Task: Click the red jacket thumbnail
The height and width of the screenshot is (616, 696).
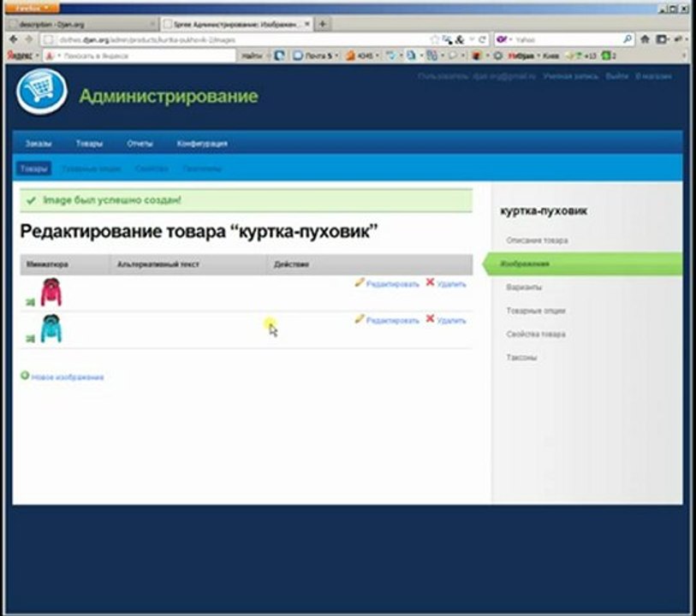Action: click(51, 292)
